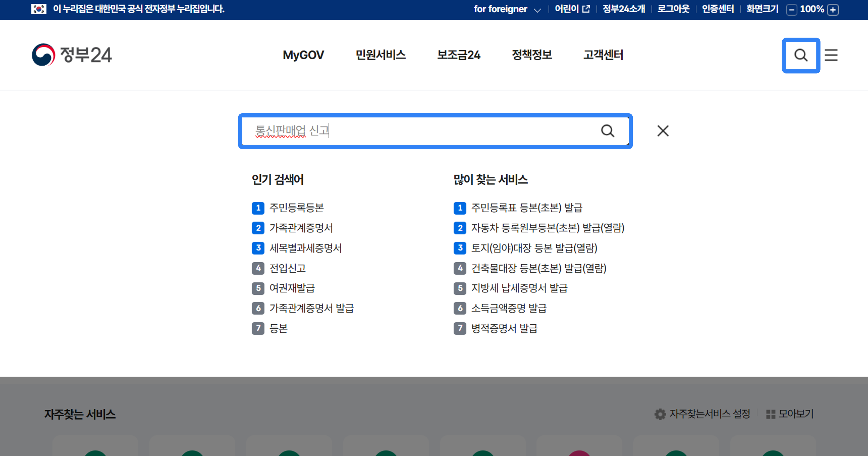Open 인증센터 link in top bar
This screenshot has height=456, width=868.
pyautogui.click(x=718, y=9)
